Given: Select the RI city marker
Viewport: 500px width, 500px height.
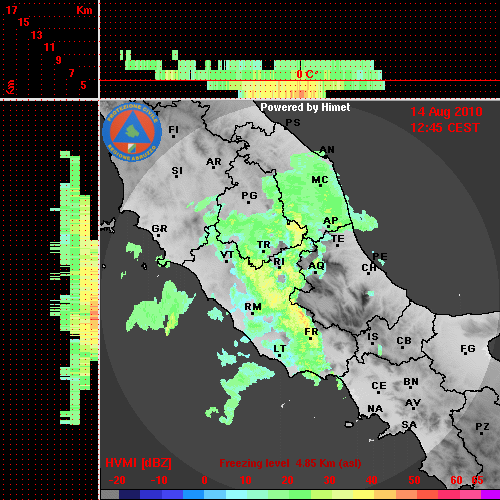Looking at the screenshot, I should [x=279, y=267].
